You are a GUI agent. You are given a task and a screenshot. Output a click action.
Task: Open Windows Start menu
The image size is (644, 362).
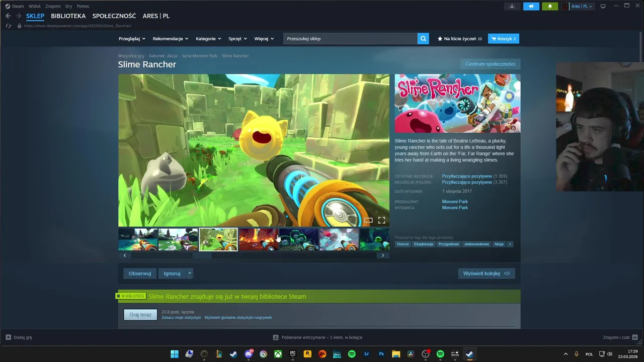pos(175,354)
